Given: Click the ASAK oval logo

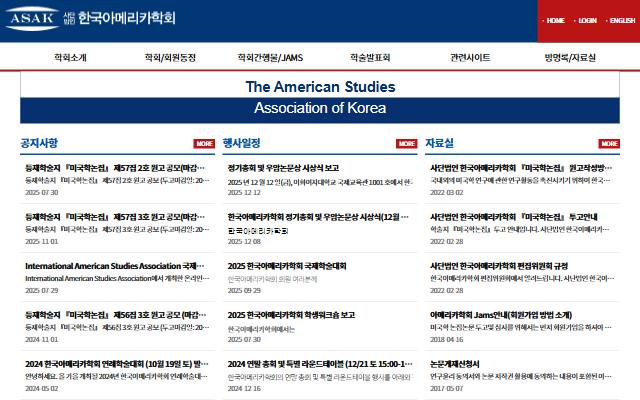Looking at the screenshot, I should click(32, 18).
